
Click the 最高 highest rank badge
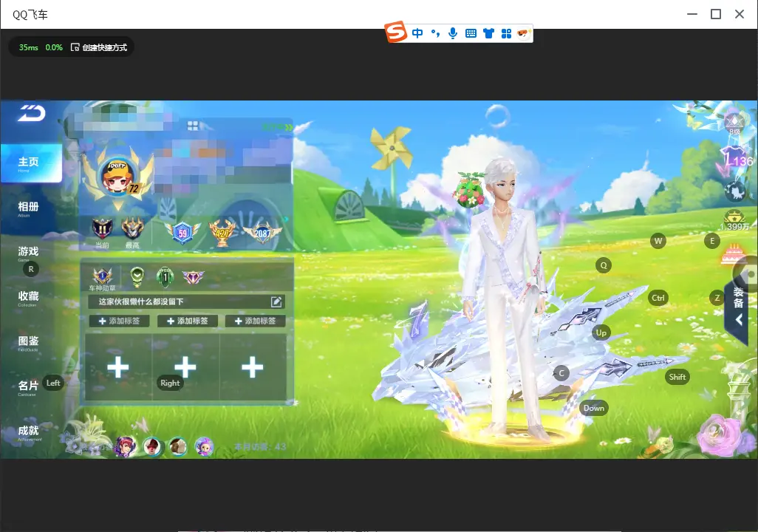coord(132,230)
